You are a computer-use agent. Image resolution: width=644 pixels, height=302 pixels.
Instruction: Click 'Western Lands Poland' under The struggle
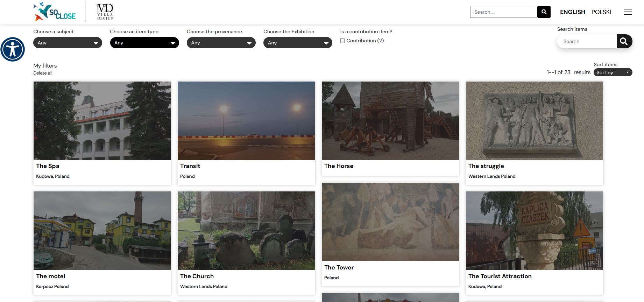(x=492, y=176)
